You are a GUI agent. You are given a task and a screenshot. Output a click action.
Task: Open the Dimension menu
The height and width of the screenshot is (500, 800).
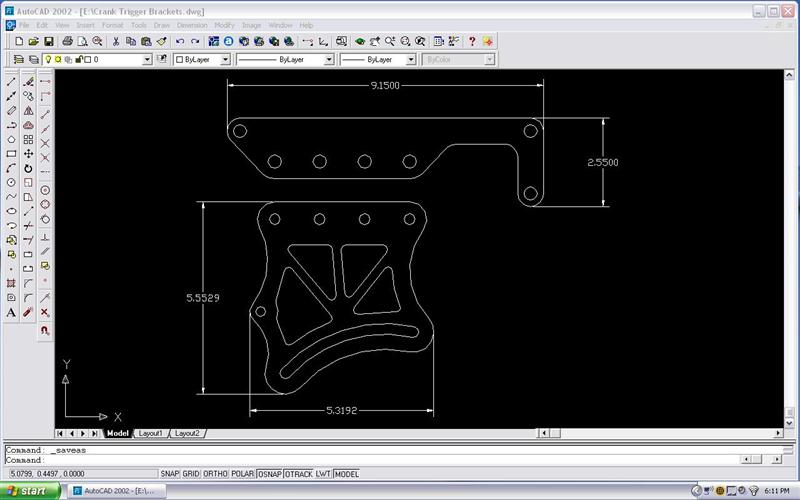point(191,24)
